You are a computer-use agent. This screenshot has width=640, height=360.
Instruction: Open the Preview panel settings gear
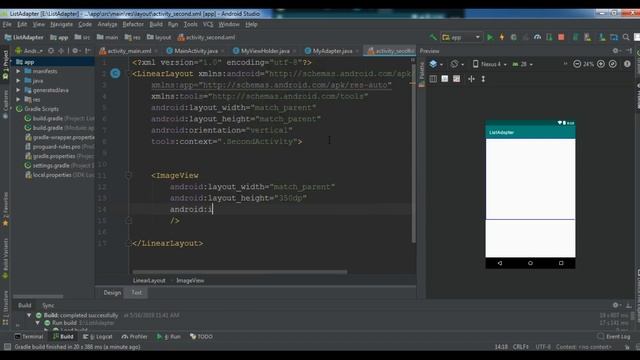pos(616,51)
